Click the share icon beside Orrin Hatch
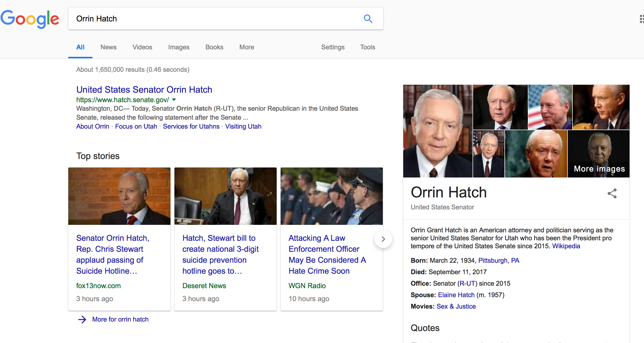This screenshot has width=644, height=343. [612, 193]
